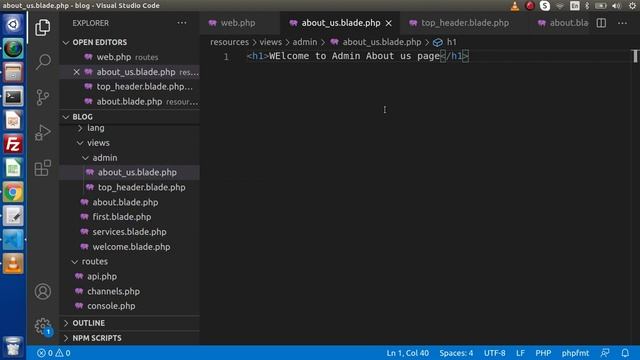Image resolution: width=640 pixels, height=360 pixels.
Task: Open the Manage gear icon
Action: [42, 326]
